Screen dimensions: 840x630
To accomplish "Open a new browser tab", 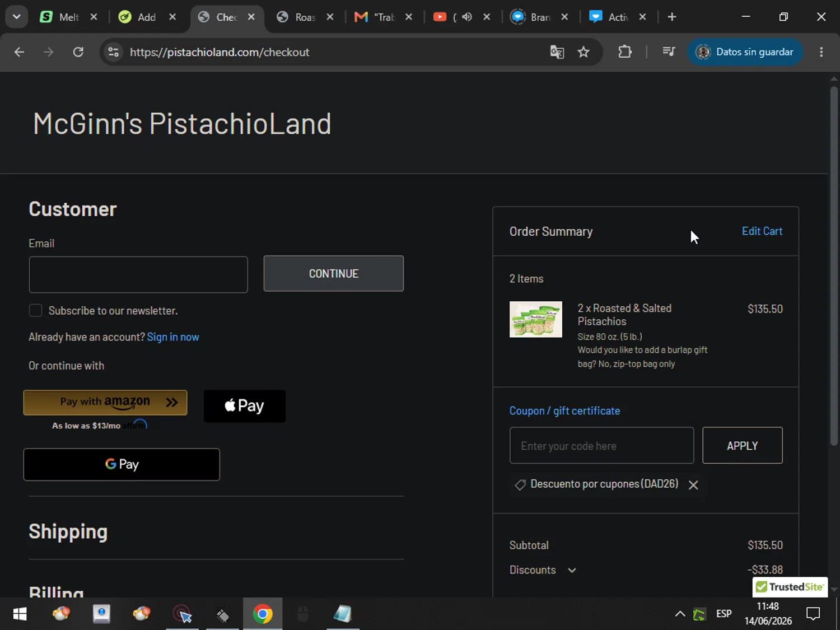I will [x=672, y=17].
